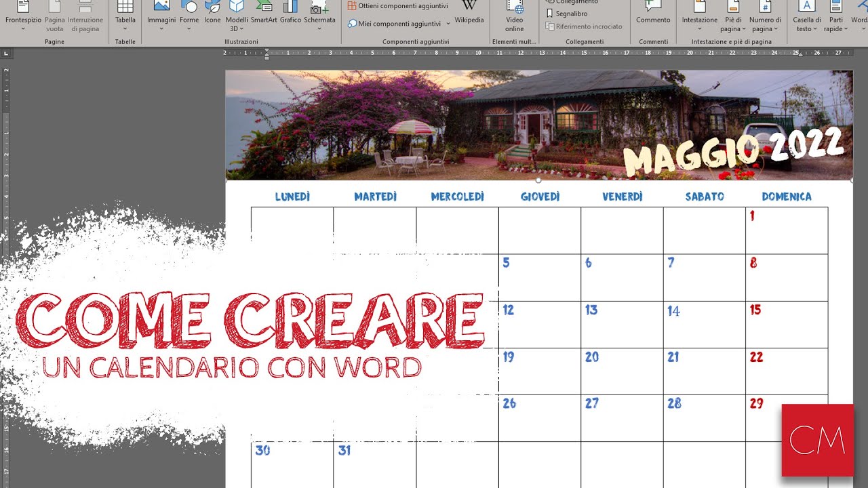Expand the Schermata dropdown arrow
The width and height of the screenshot is (868, 488).
coord(319,29)
